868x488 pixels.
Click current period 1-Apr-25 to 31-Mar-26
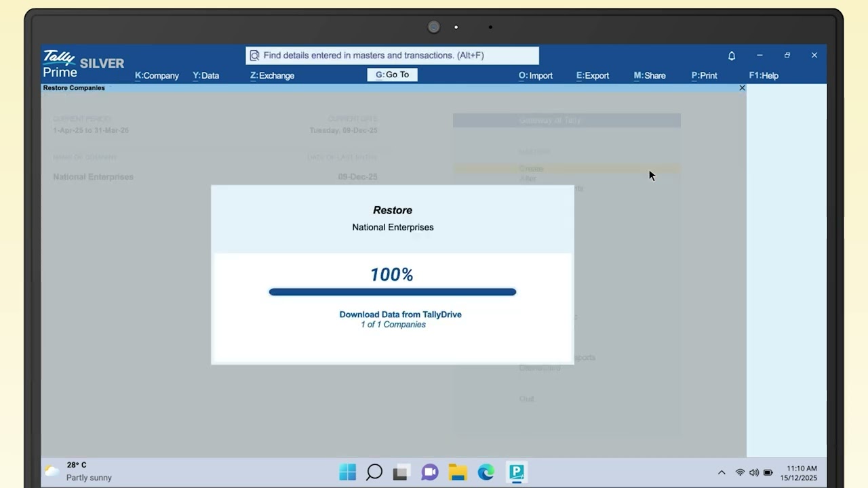point(91,130)
